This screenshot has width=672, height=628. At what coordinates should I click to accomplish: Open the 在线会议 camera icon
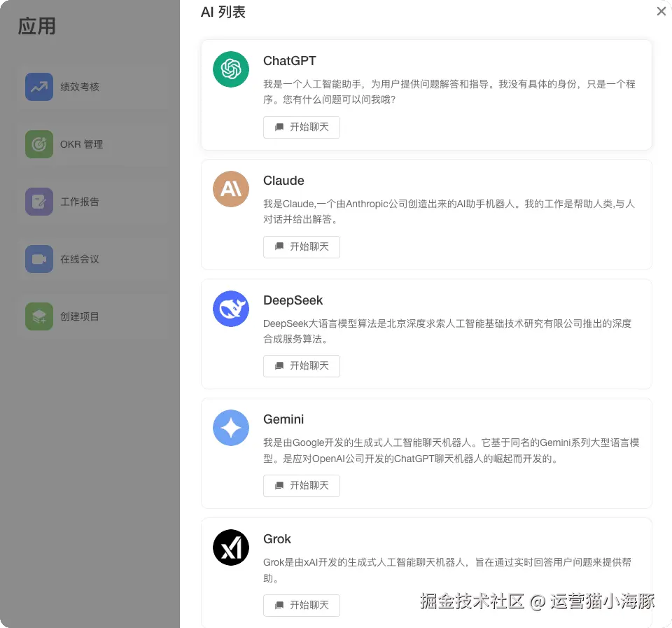39,259
